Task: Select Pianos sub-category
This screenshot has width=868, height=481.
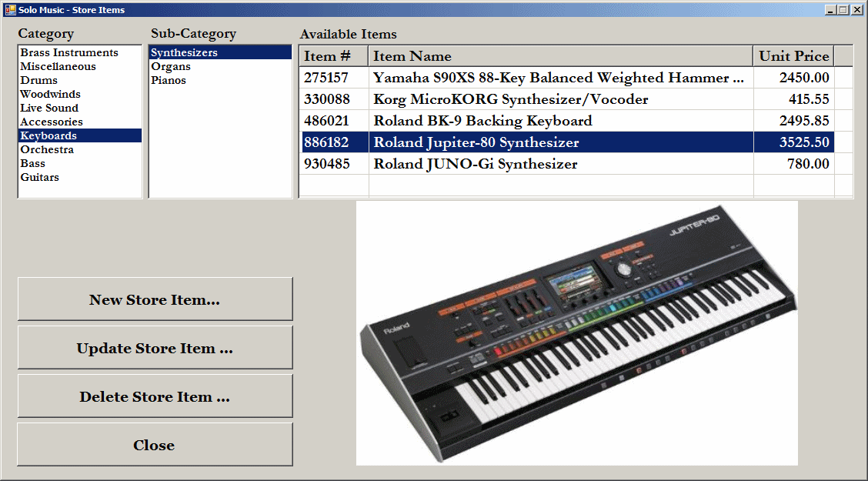Action: (220, 80)
